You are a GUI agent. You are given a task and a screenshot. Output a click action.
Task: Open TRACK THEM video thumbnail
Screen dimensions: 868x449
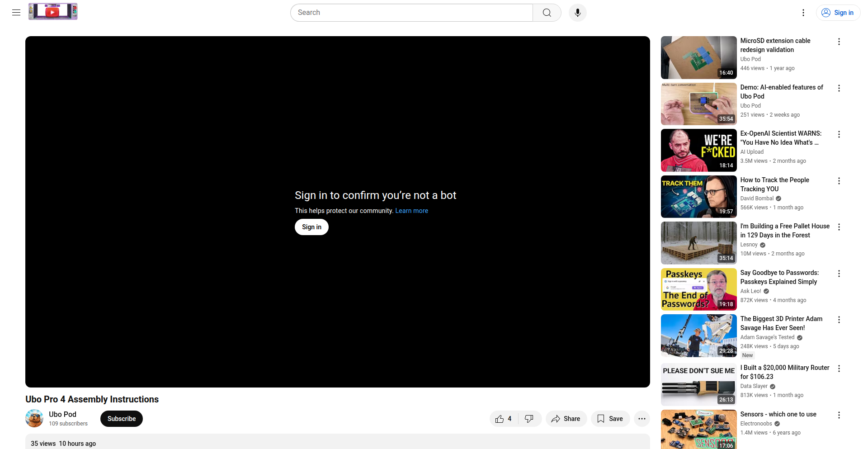[x=699, y=197]
